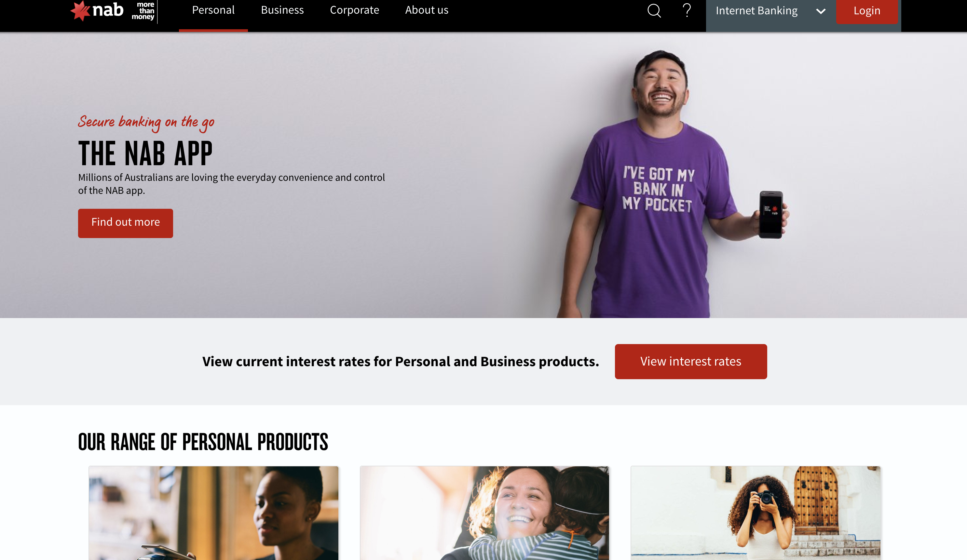Navigate to About us
The width and height of the screenshot is (967, 560).
pos(427,10)
